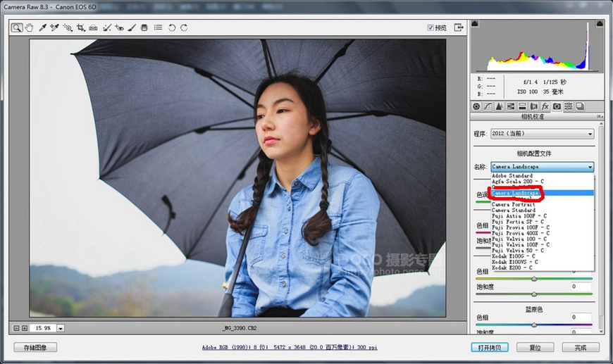
Task: Select the Targeted Adjustment tool
Action: 68,27
